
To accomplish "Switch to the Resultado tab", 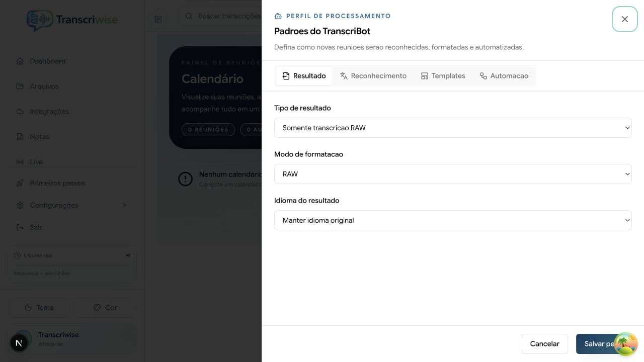I will click(x=304, y=76).
